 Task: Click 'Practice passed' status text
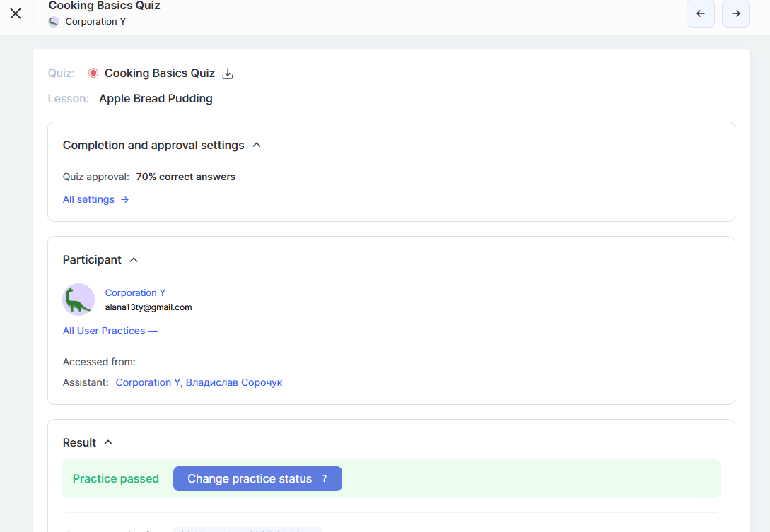116,478
